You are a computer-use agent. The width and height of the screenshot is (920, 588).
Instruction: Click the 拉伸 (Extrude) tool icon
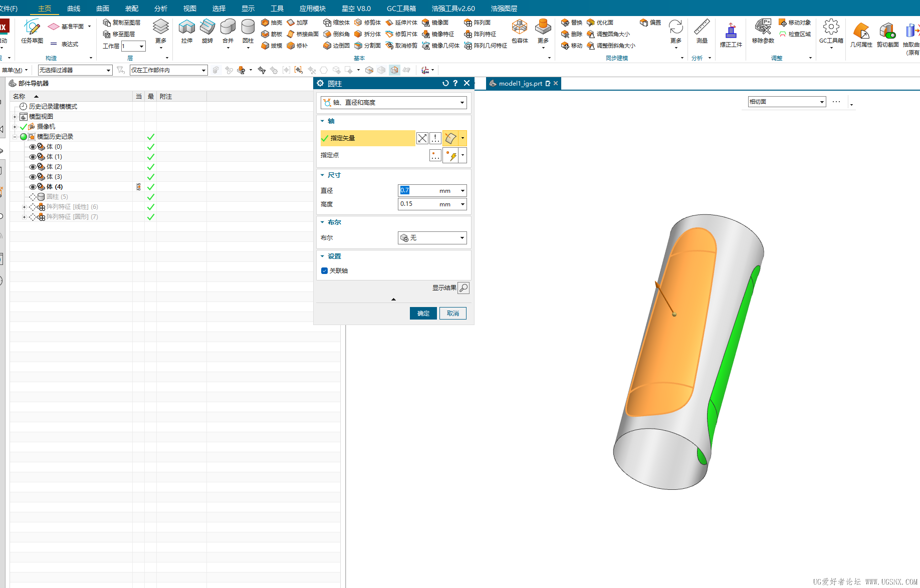pos(186,28)
